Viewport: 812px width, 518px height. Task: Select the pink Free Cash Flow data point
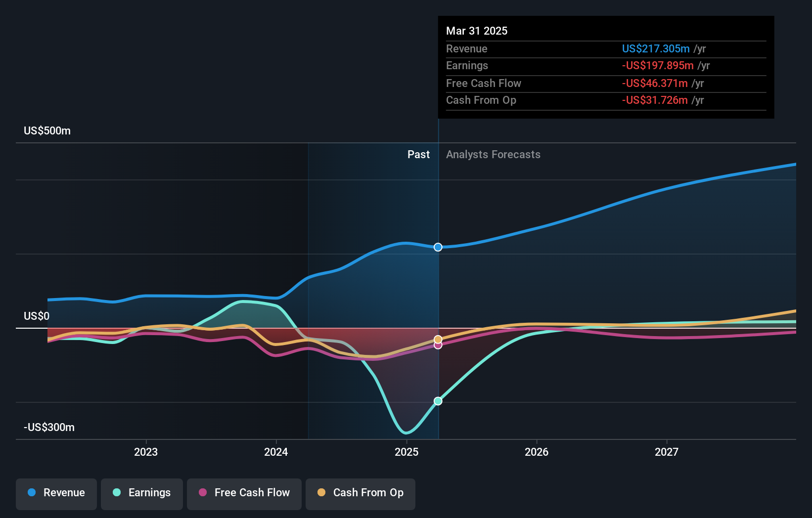(438, 345)
